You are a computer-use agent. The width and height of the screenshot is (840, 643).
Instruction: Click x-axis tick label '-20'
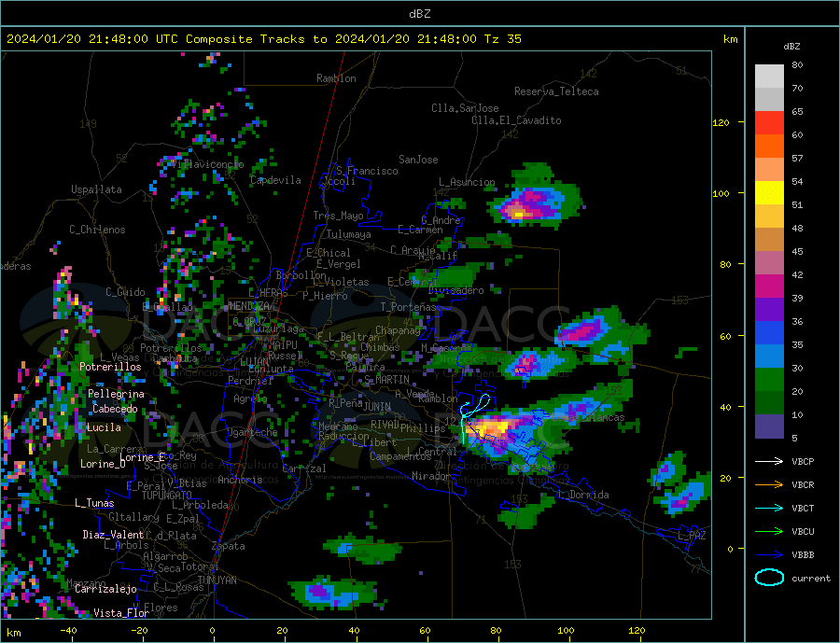point(139,630)
